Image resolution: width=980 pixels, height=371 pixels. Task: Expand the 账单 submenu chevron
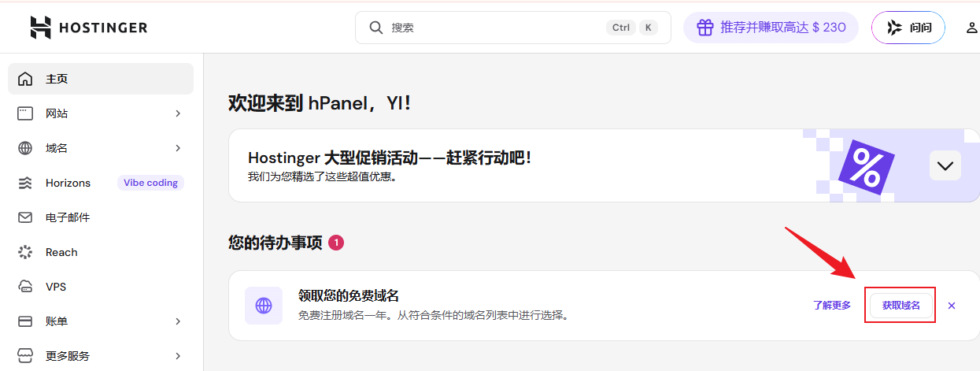pos(178,321)
